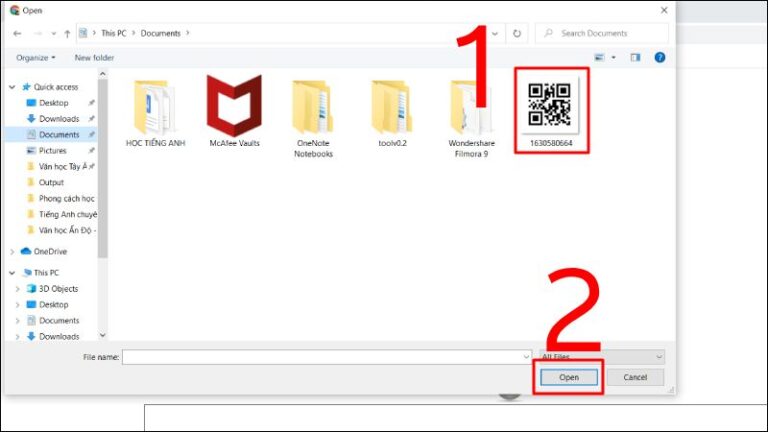Open the Organize menu

point(35,58)
